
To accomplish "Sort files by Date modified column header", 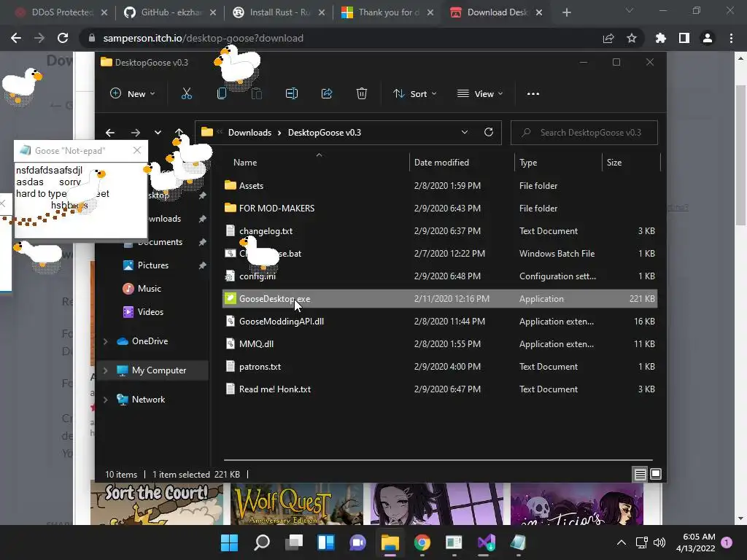I will [x=441, y=163].
